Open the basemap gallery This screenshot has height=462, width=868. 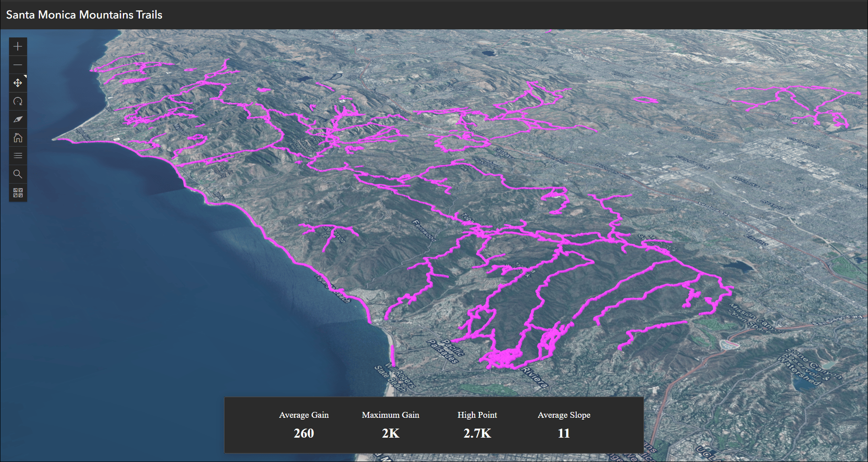tap(18, 193)
